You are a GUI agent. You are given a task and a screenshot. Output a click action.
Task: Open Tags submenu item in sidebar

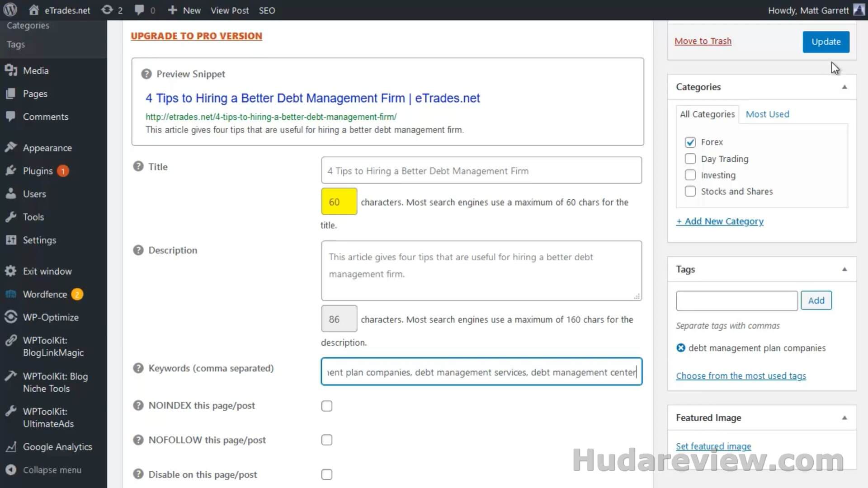(x=16, y=44)
